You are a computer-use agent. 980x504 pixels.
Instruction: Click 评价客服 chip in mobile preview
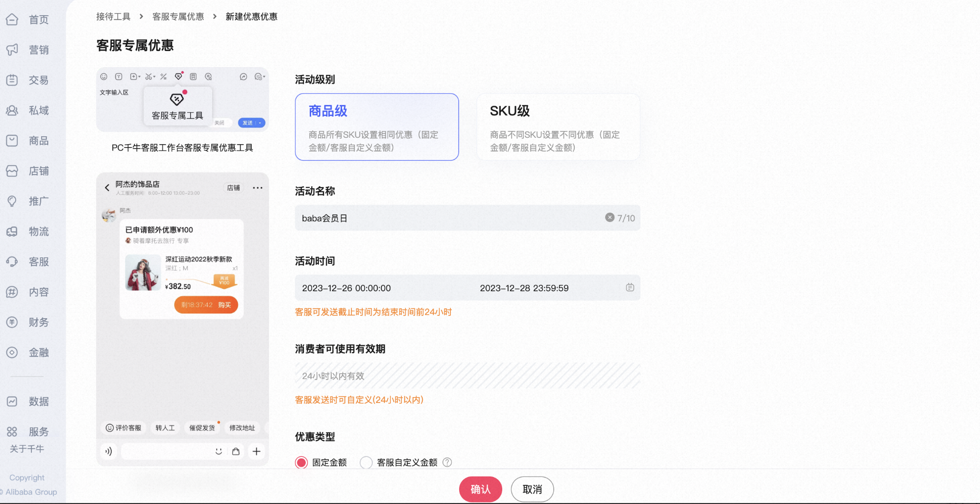click(123, 428)
